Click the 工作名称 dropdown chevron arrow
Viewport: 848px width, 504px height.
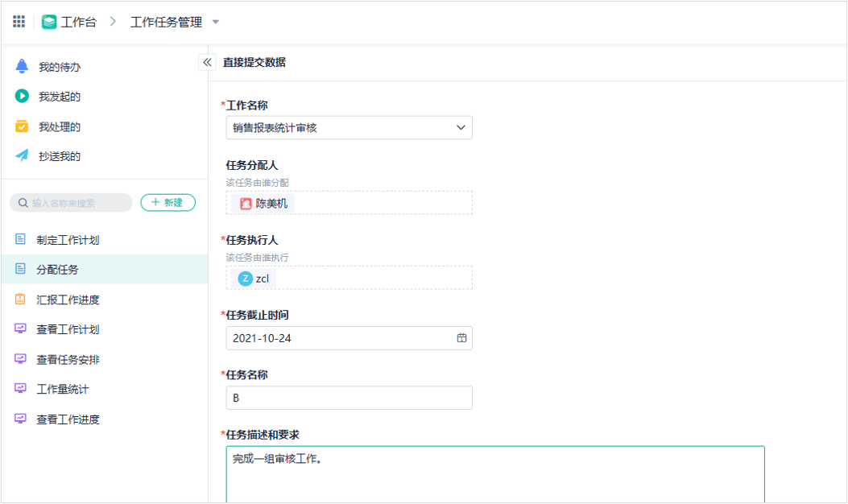[461, 128]
